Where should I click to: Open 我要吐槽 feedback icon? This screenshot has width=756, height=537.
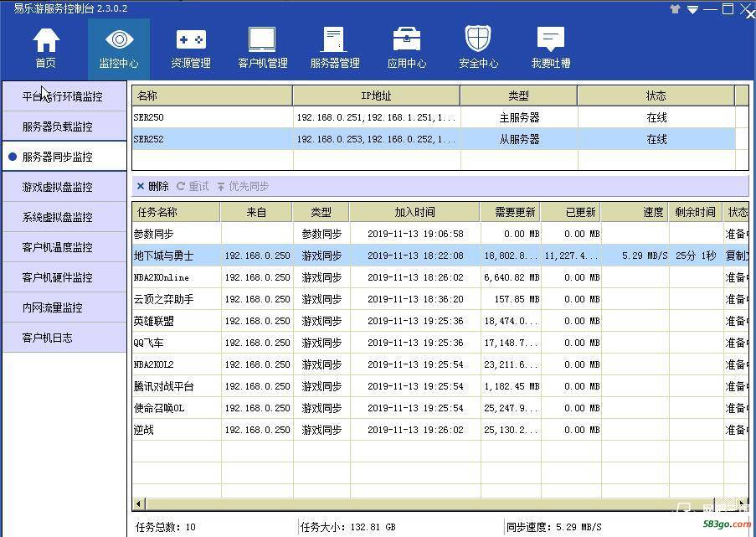551,49
